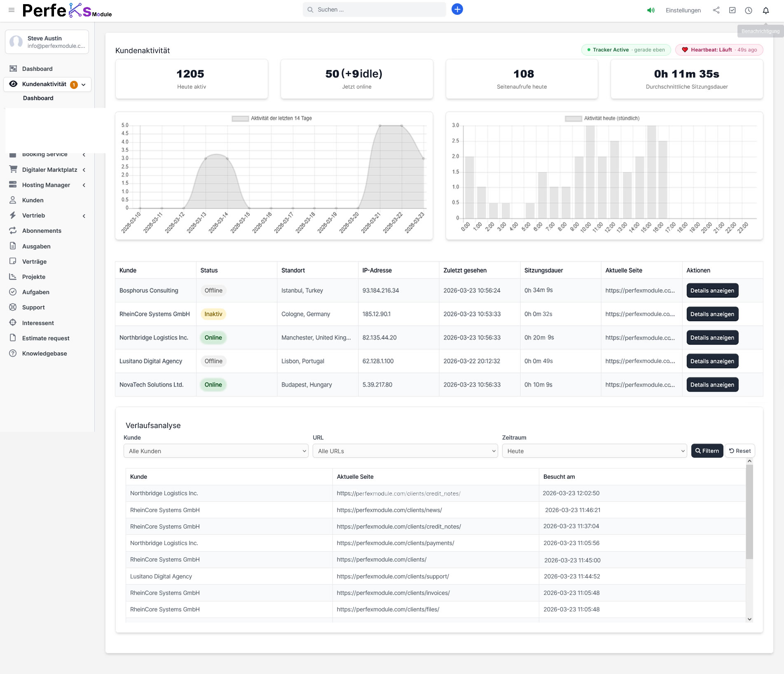Open the notifications bell icon
This screenshot has width=784, height=674.
[765, 10]
